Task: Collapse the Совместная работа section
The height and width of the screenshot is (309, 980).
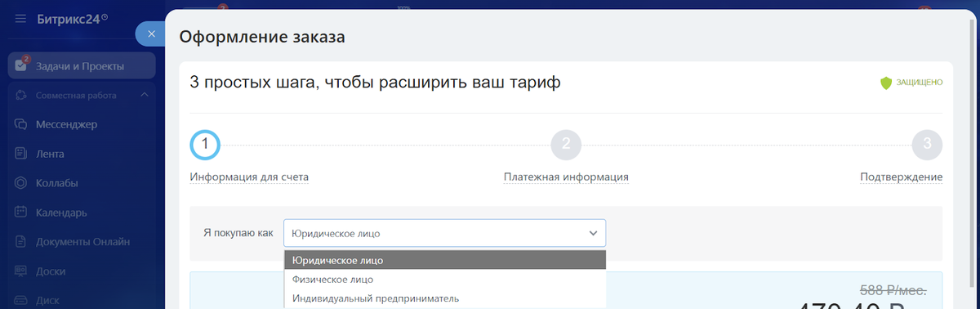Action: point(145,96)
